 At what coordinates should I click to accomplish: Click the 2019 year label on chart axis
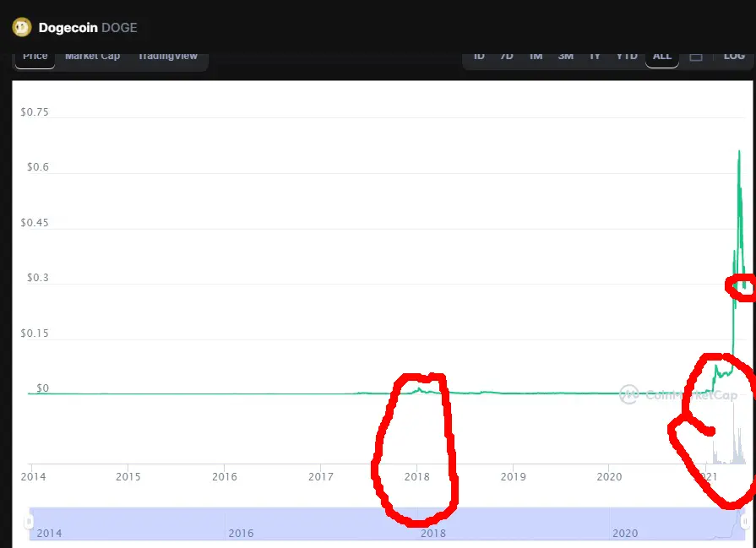(x=513, y=477)
